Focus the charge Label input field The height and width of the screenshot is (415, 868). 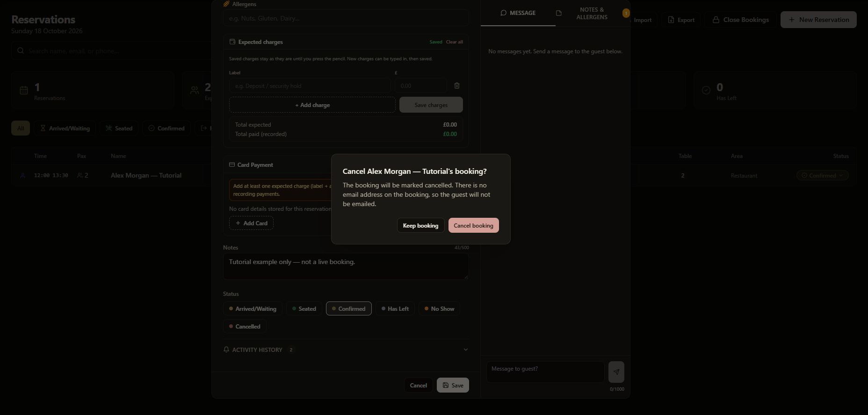pos(310,86)
